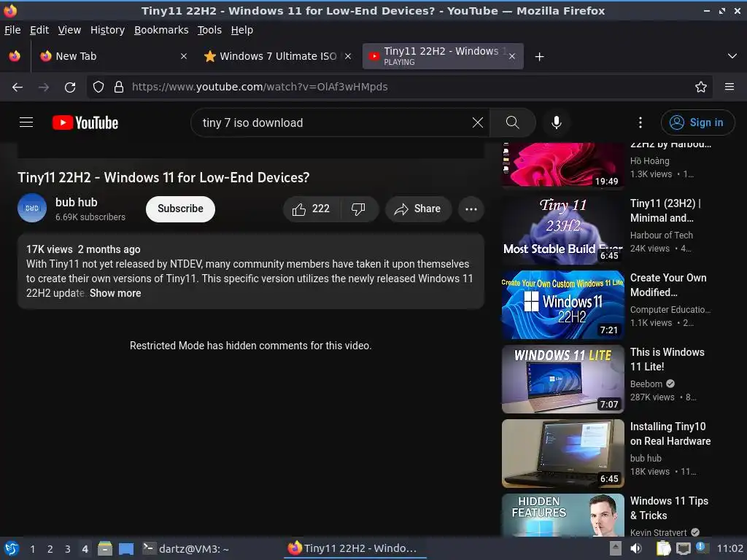Open the Hidden Features video thumbnail
This screenshot has width=747, height=560.
click(x=562, y=516)
